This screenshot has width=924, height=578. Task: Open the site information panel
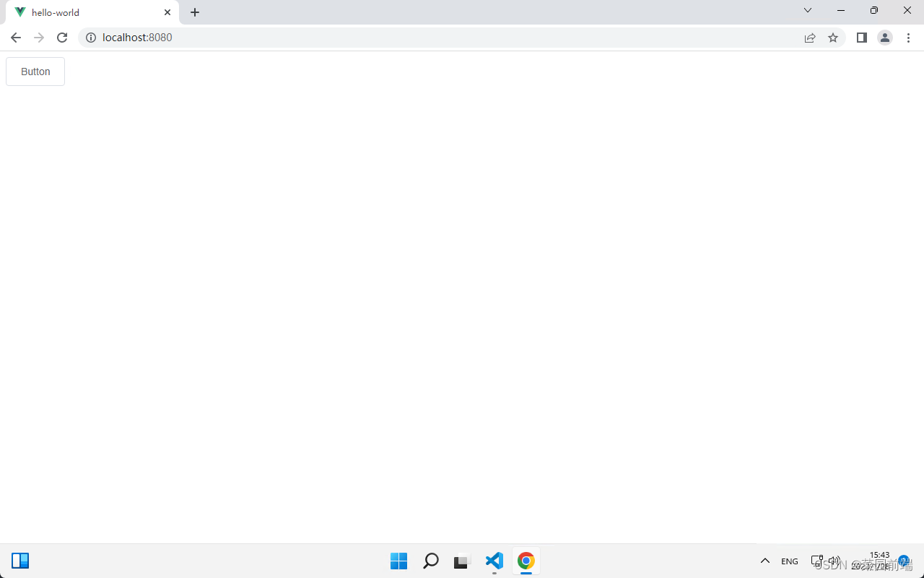91,38
